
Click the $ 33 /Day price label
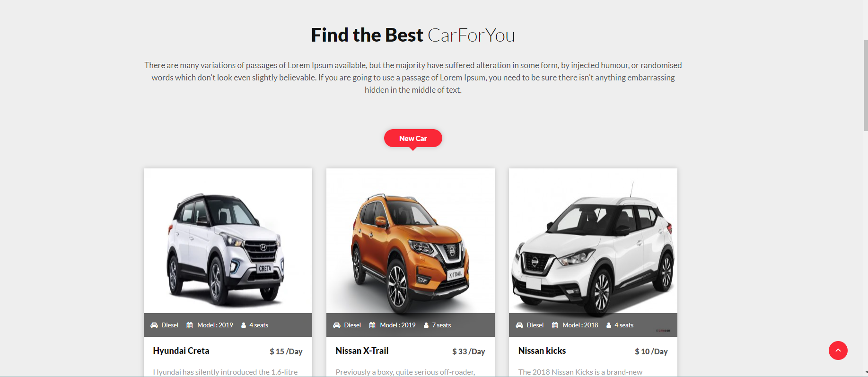(x=469, y=351)
